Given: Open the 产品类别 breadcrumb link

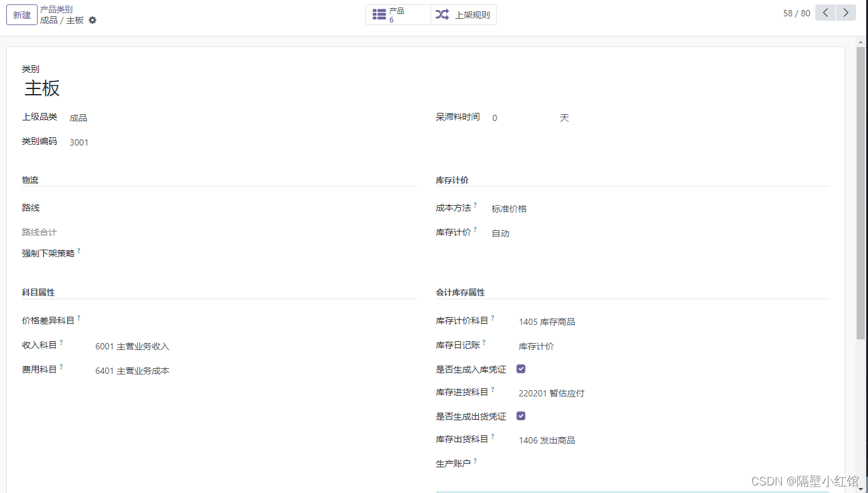Looking at the screenshot, I should coord(56,9).
